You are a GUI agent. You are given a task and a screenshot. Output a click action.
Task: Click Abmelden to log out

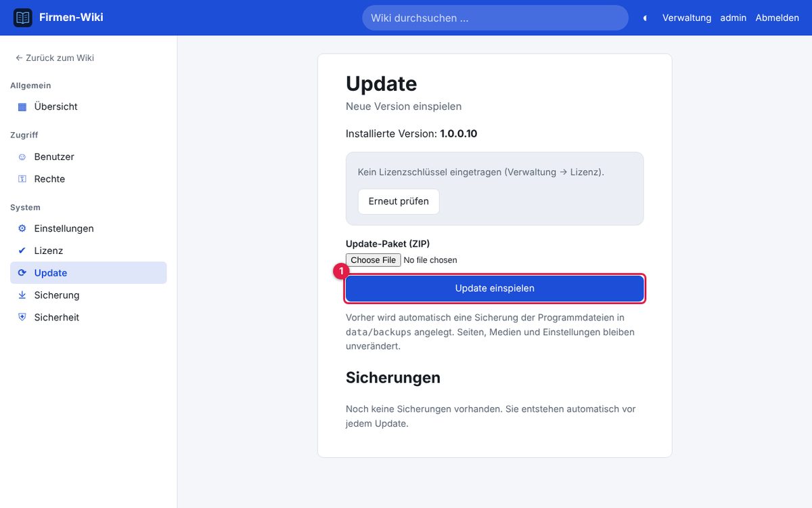click(x=777, y=18)
